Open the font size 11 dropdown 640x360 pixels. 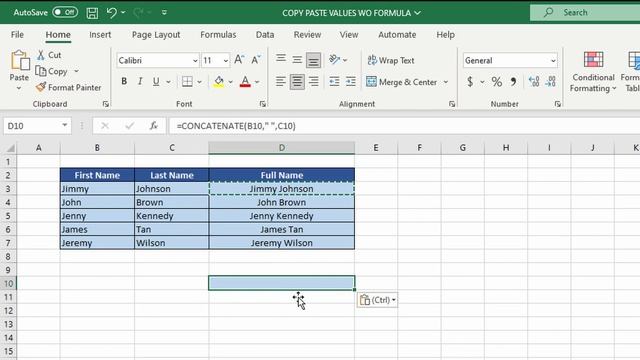pos(226,61)
